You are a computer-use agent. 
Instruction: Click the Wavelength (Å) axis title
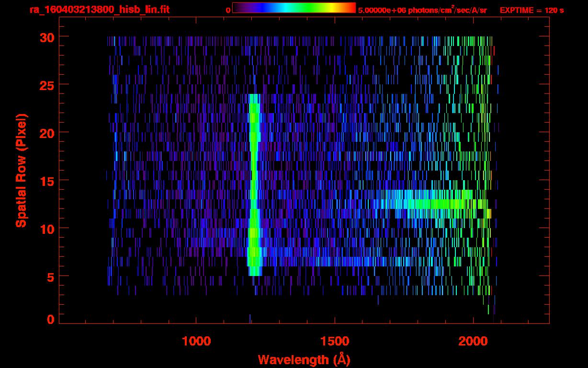pyautogui.click(x=304, y=359)
